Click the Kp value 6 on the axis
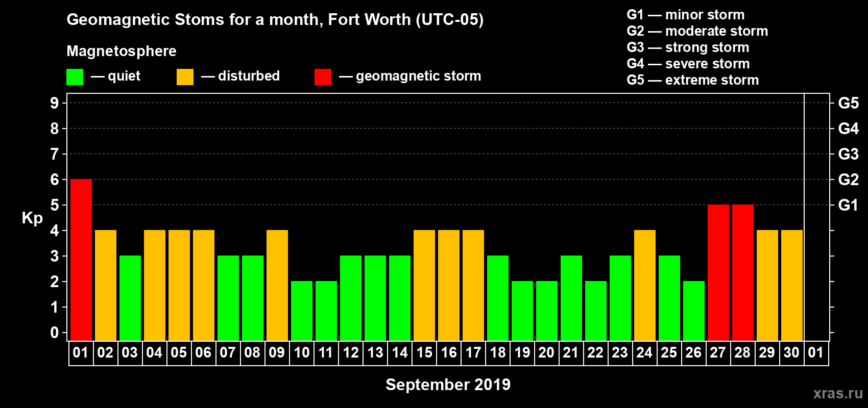Image resolution: width=868 pixels, height=408 pixels. point(55,180)
